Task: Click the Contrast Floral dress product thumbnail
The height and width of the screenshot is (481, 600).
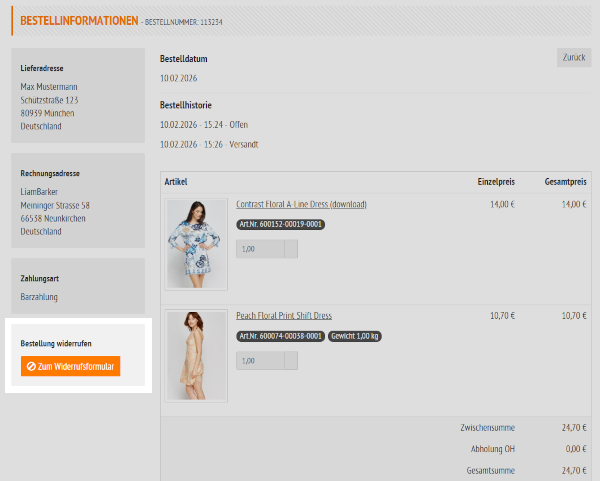Action: [x=197, y=244]
